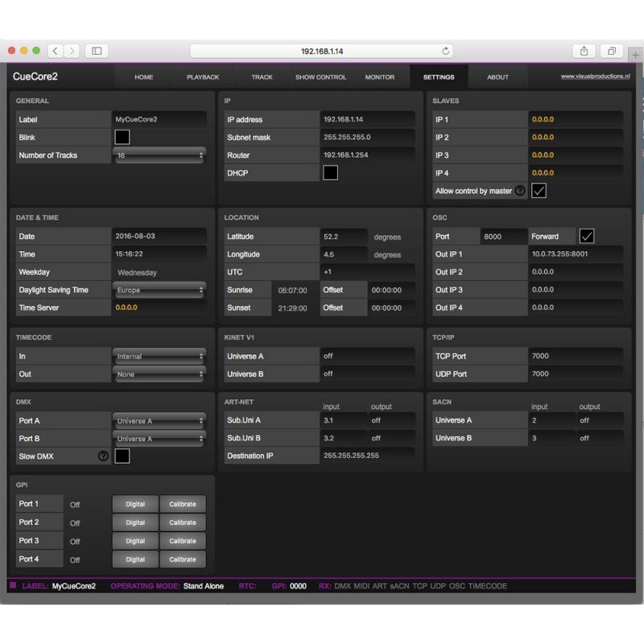Screen dimensions: 644x644
Task: Click help icon beside Allow control by master
Action: [520, 191]
